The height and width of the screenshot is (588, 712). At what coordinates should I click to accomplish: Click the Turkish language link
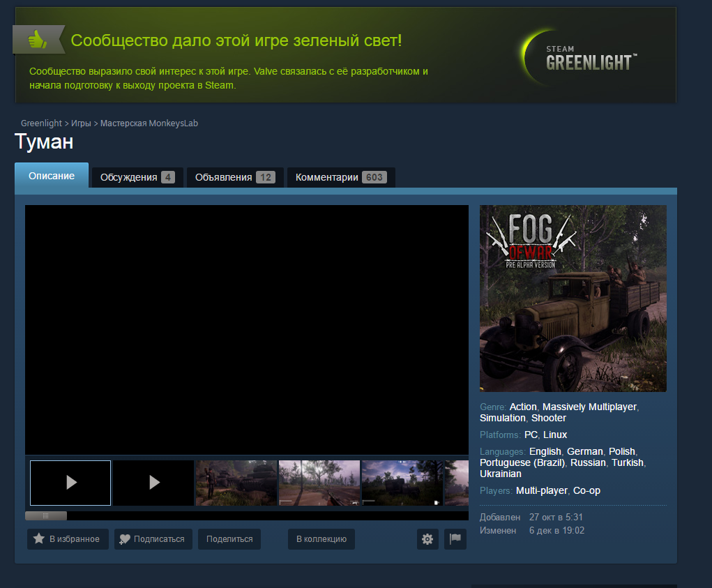628,462
